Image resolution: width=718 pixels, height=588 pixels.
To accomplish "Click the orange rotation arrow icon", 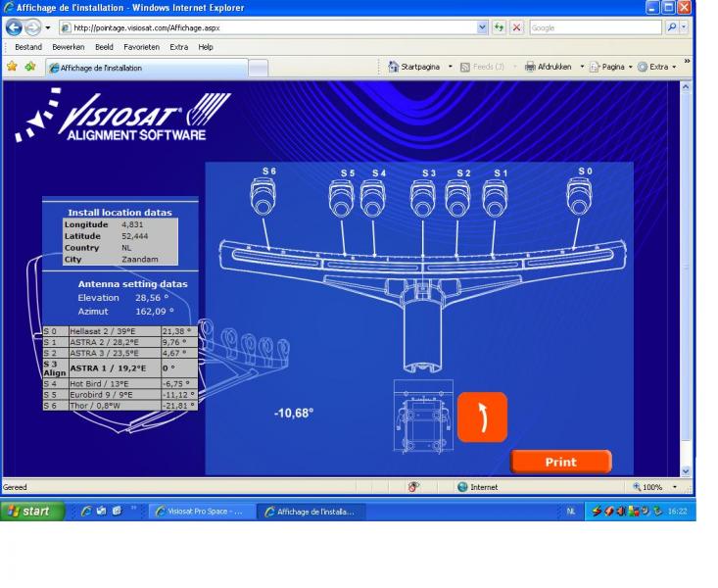I will click(x=482, y=417).
